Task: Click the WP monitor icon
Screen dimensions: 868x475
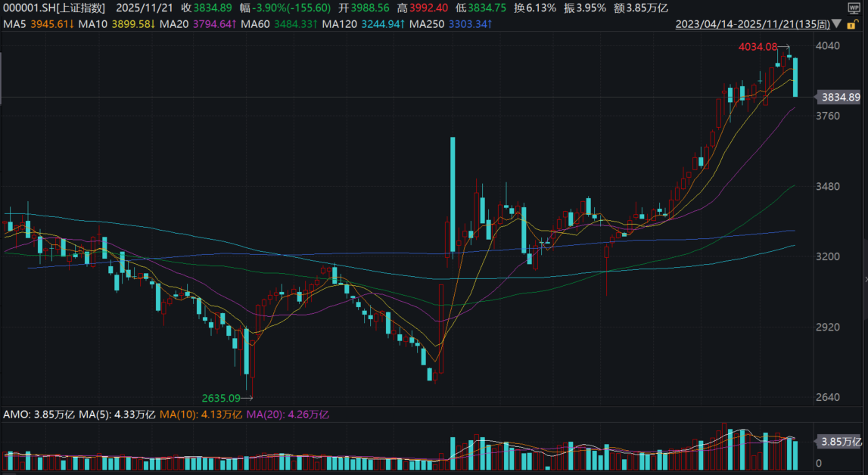Action: point(854,7)
